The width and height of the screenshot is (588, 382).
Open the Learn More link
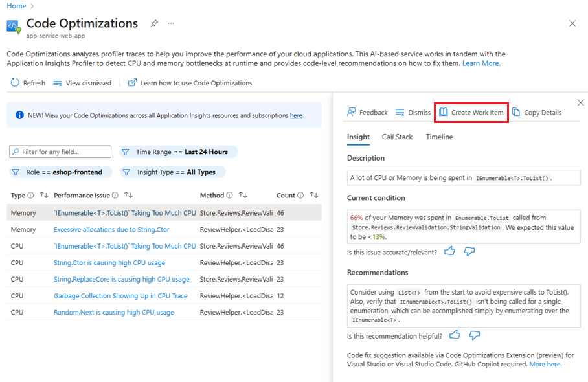pyautogui.click(x=481, y=63)
